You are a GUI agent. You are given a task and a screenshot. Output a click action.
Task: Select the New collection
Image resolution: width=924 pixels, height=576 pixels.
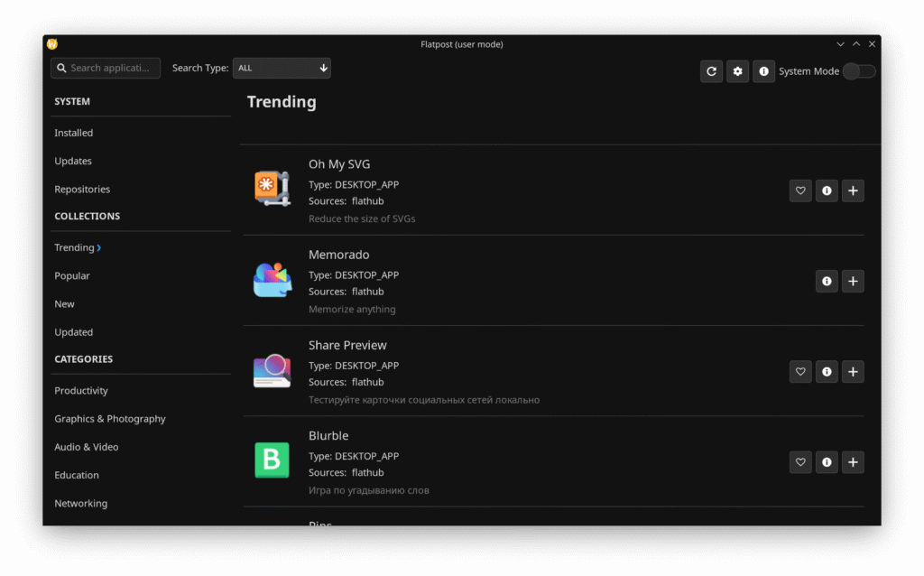[x=64, y=304]
